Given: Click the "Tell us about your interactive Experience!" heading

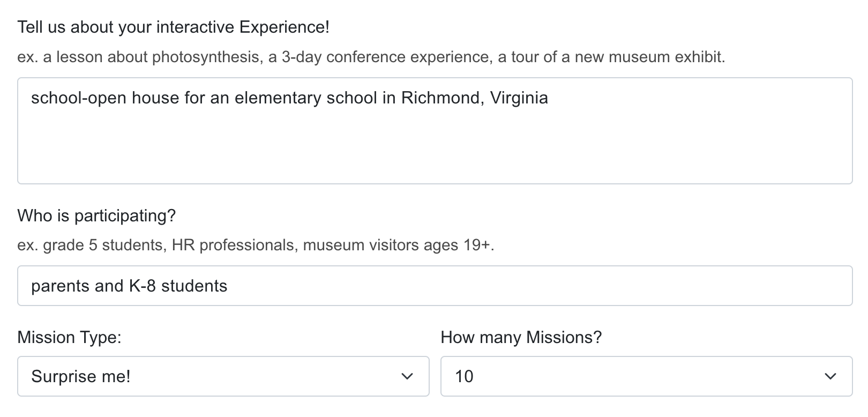Looking at the screenshot, I should (174, 26).
